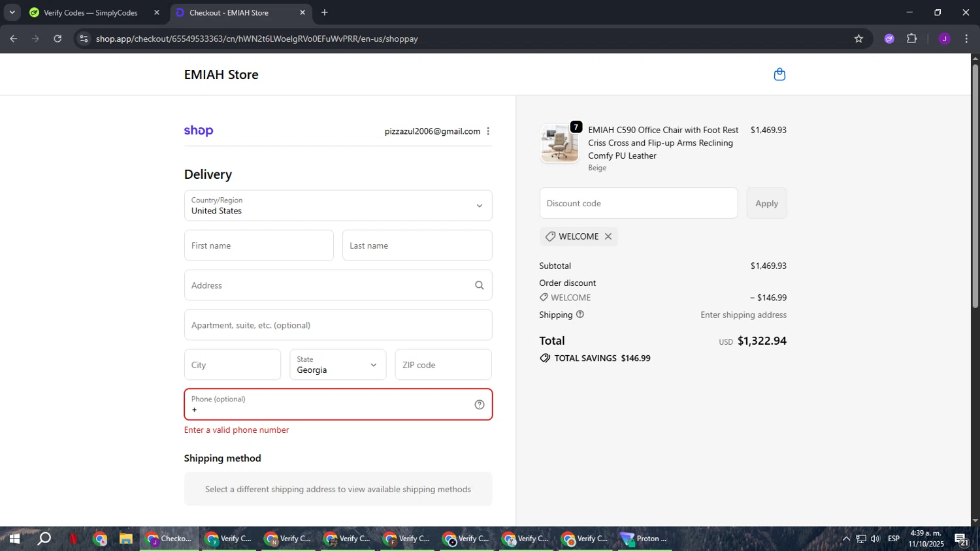Open the Country/Region dropdown
The height and width of the screenshot is (551, 980).
point(338,206)
